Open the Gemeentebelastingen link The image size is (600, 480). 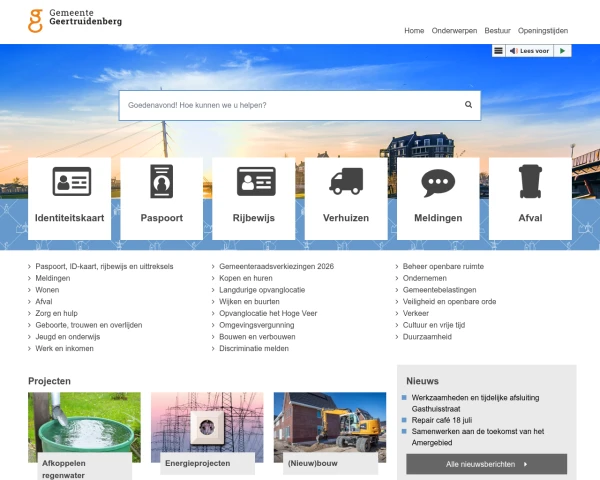(439, 290)
